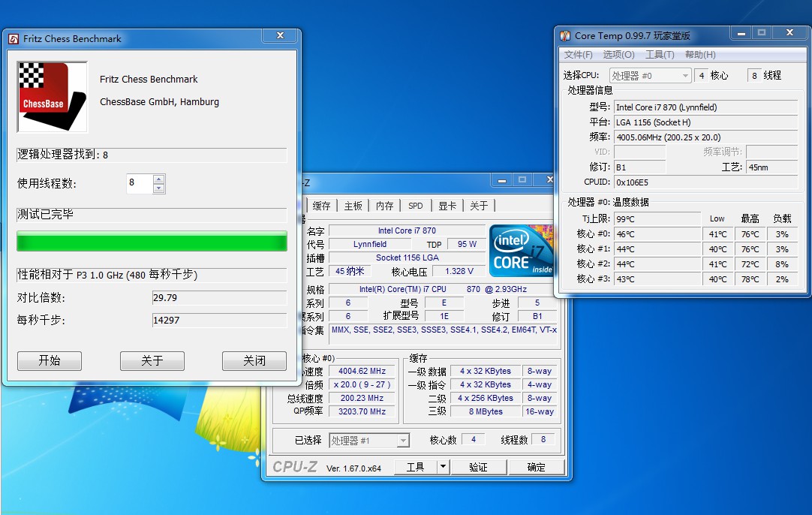Increase thread count with up arrow

[x=159, y=179]
